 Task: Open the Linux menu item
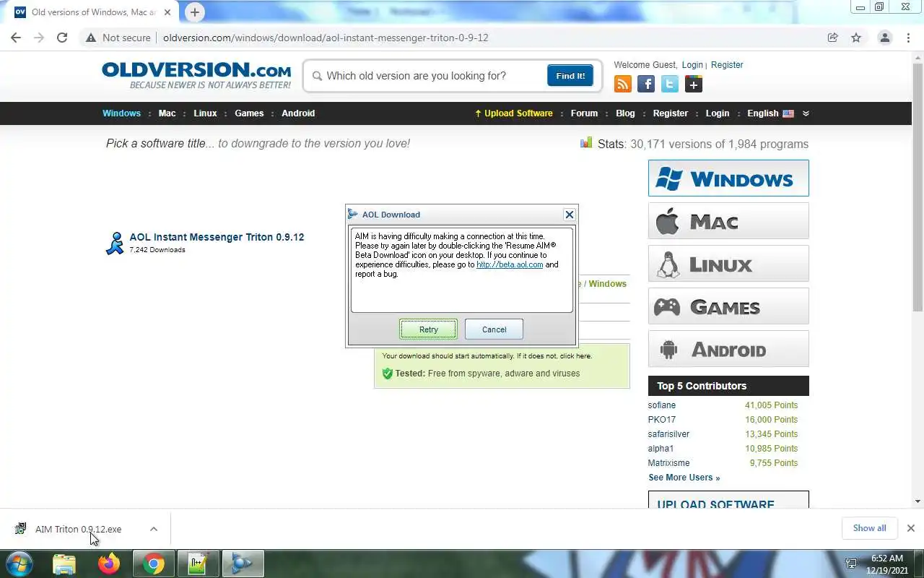(205, 113)
